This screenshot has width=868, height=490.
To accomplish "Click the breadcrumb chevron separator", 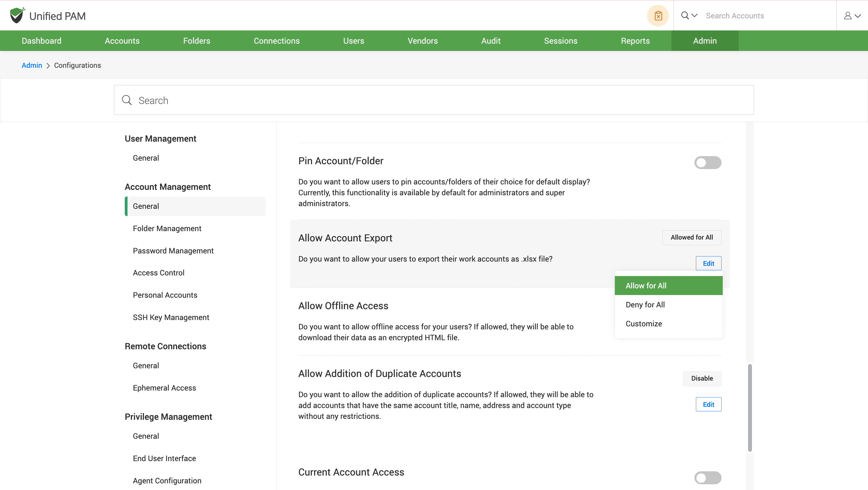I will pos(48,66).
